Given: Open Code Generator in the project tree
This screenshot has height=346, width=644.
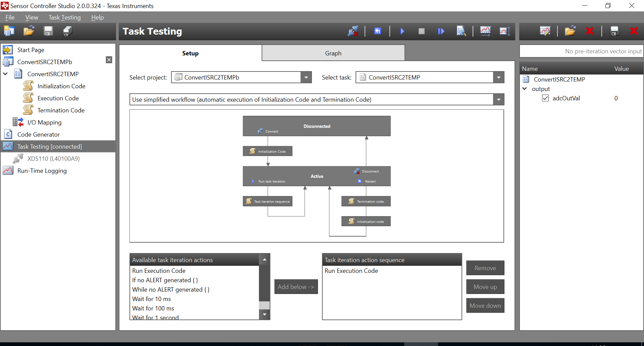Looking at the screenshot, I should tap(39, 135).
